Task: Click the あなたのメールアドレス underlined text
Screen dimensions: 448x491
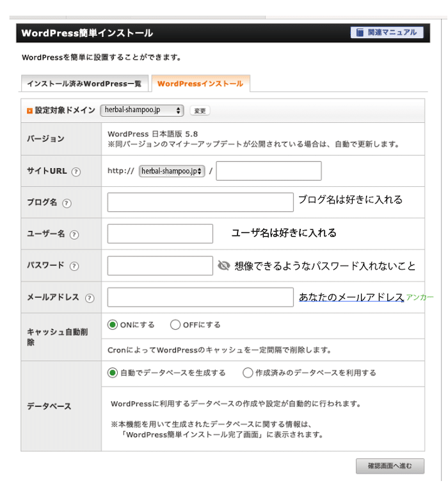Action: pos(351,297)
